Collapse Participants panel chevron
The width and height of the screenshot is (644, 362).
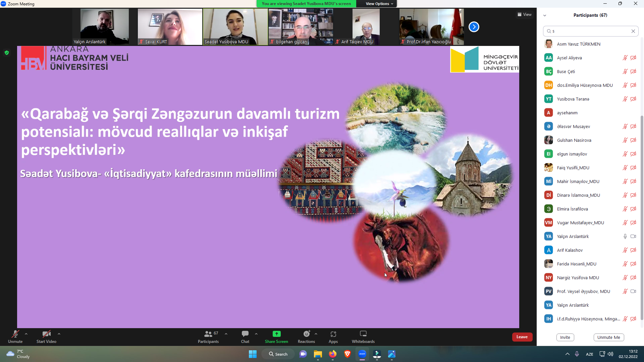click(545, 15)
